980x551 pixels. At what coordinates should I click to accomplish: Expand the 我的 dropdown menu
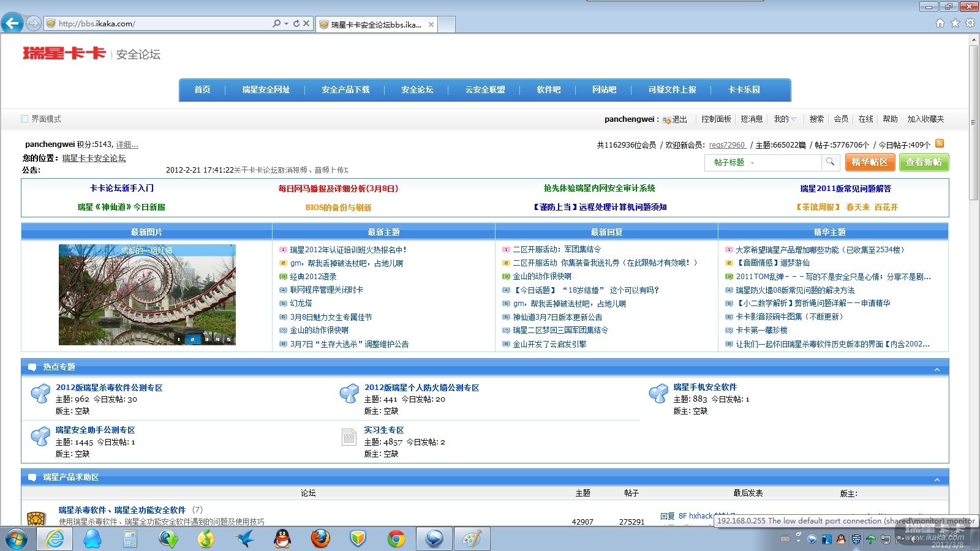[785, 119]
